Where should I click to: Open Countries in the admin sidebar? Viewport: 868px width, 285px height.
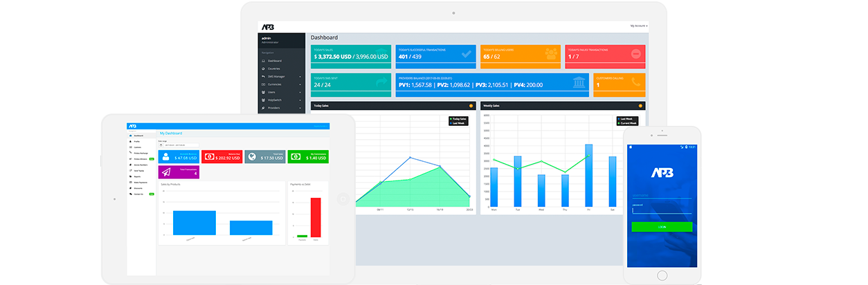click(x=274, y=68)
